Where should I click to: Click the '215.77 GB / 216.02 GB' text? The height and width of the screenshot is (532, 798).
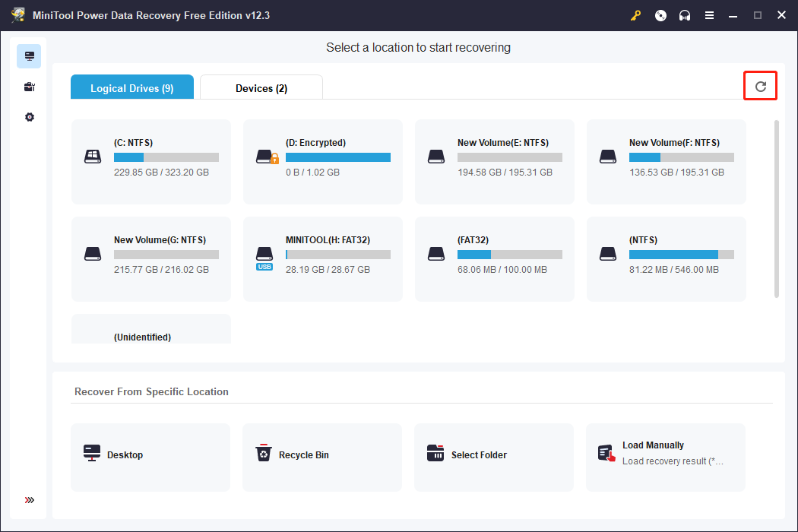[x=161, y=269]
